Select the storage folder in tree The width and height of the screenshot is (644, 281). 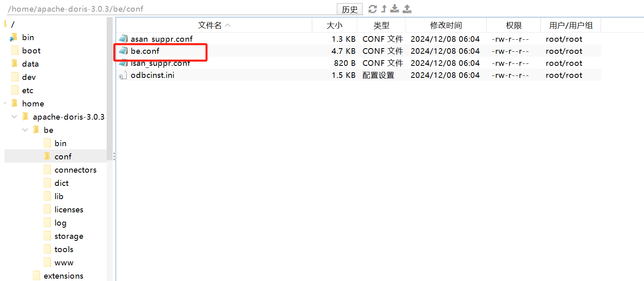coord(69,236)
